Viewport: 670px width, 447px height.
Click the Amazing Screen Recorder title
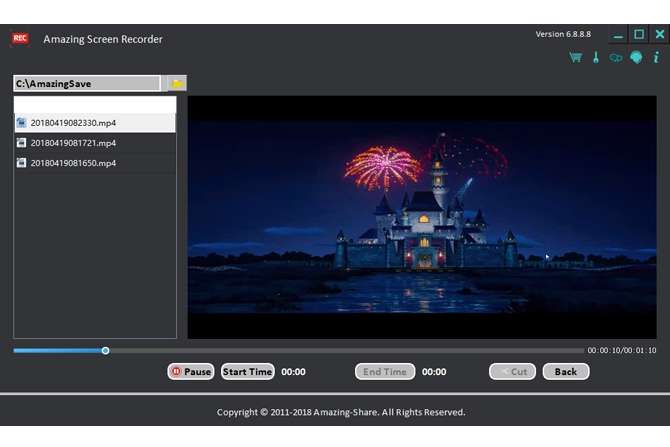point(103,39)
